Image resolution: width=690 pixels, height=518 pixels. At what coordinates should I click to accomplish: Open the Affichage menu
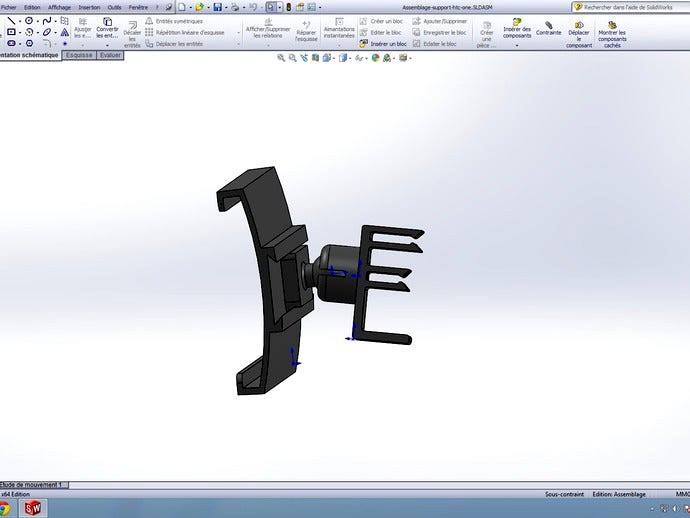point(59,7)
